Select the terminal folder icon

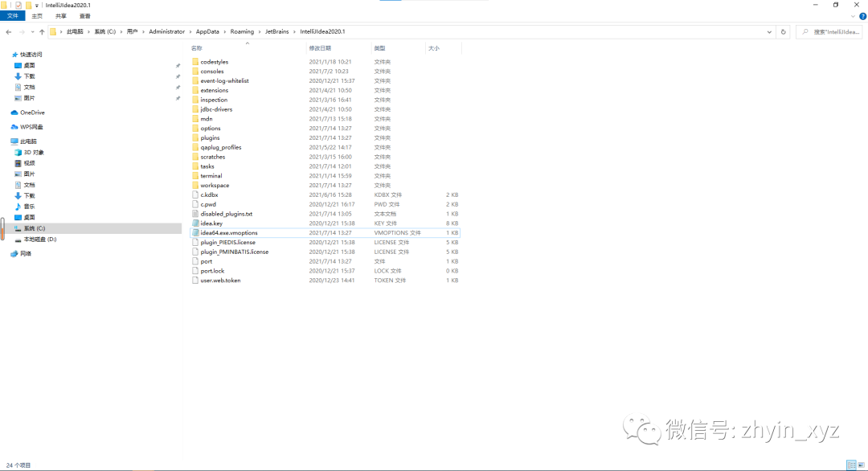click(x=194, y=176)
